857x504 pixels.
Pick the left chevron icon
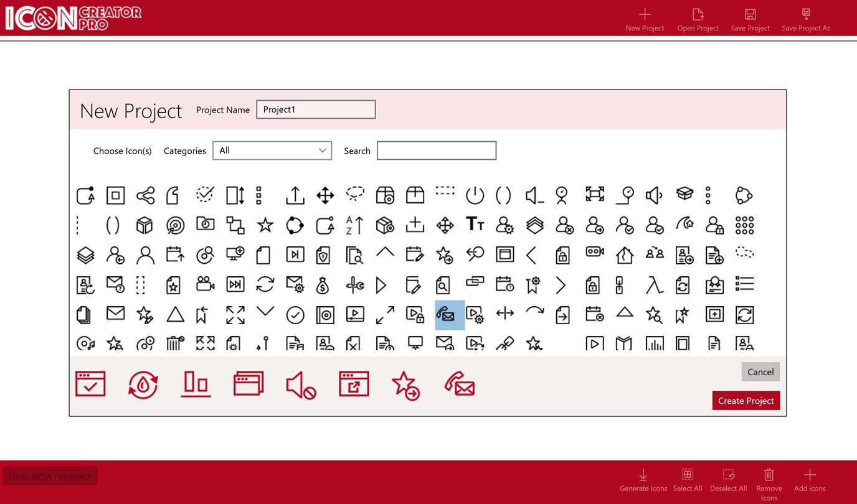pyautogui.click(x=531, y=254)
